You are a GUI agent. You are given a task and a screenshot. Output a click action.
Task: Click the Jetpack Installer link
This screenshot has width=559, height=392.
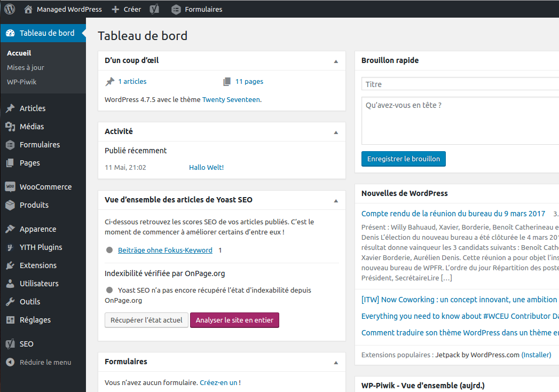(536, 355)
